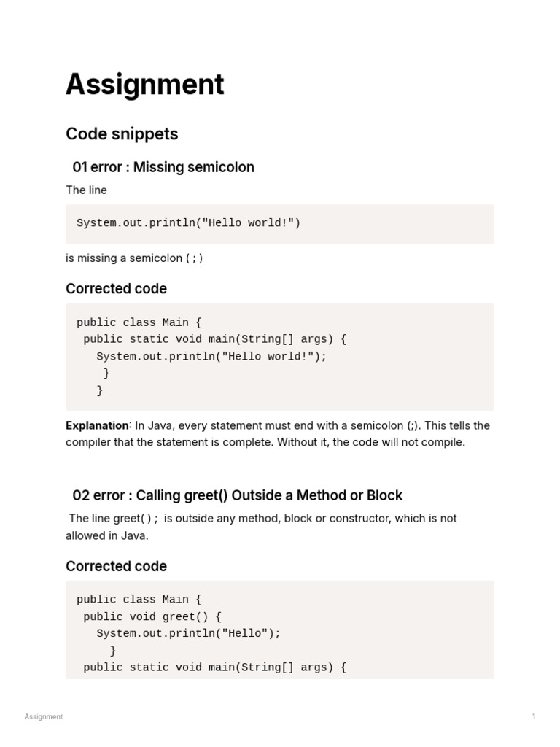Click 'public class Main {' in first corrected code
Image resolution: width=560 pixels, height=747 pixels.
click(x=133, y=322)
